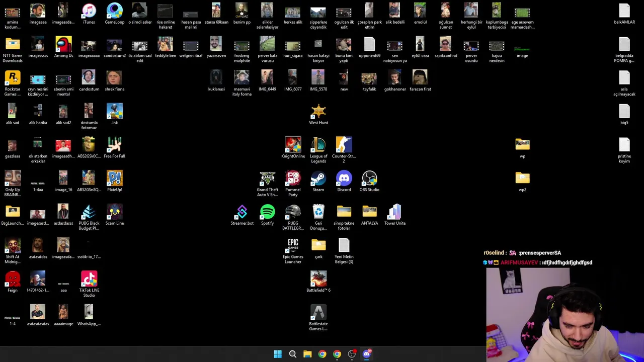Open the NTT Game Downloads folder
The image size is (644, 362).
[x=13, y=50]
